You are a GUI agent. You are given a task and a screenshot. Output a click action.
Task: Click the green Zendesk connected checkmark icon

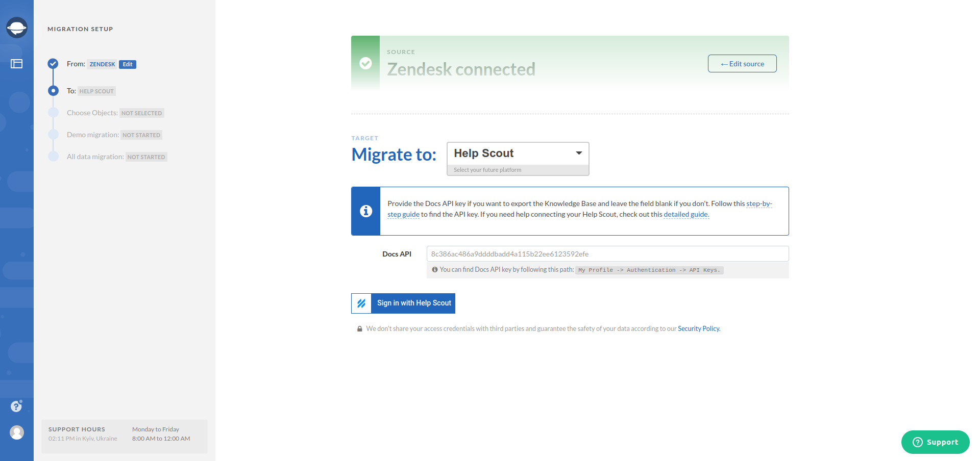click(365, 63)
